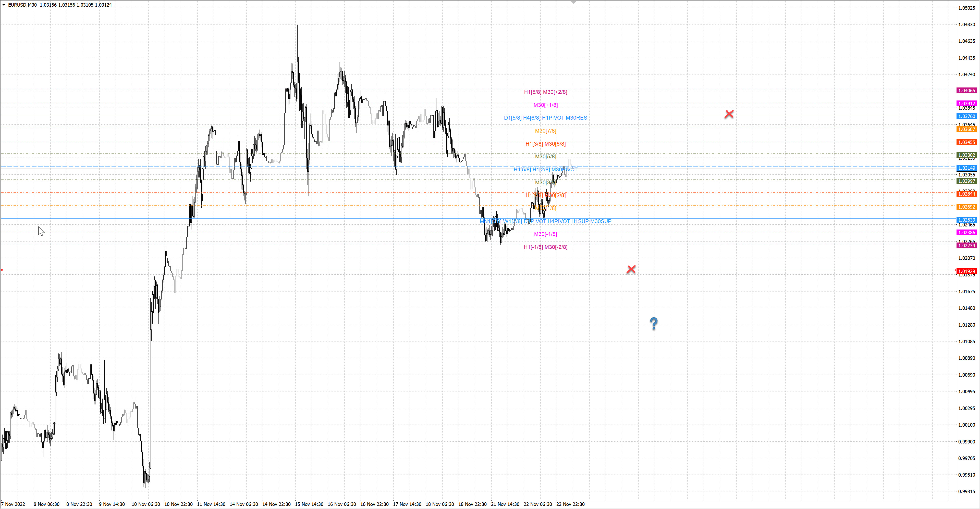Image resolution: width=980 pixels, height=509 pixels.
Task: Click the red X on the 1.01929 line
Action: click(x=631, y=270)
